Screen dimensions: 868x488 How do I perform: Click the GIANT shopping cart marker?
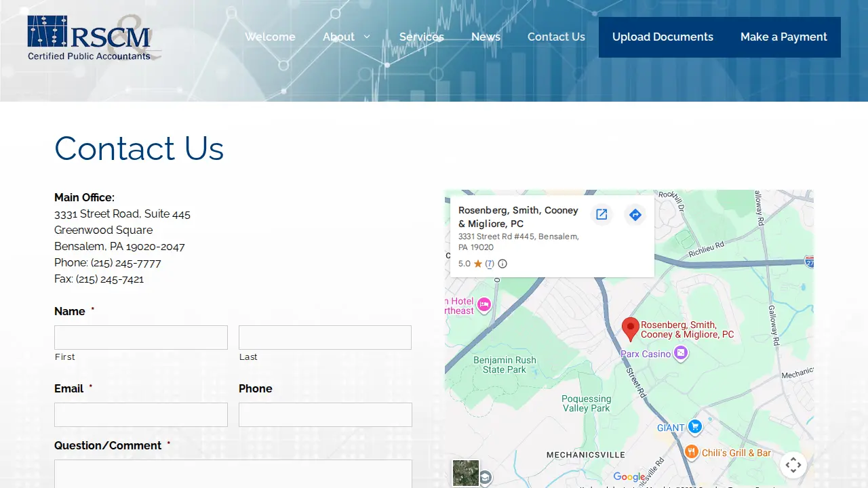click(x=694, y=427)
